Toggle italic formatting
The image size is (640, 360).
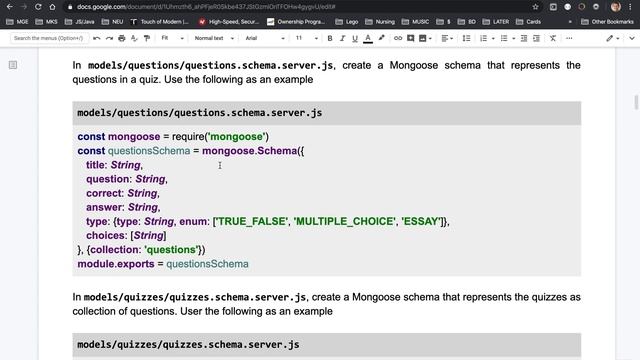(x=342, y=38)
